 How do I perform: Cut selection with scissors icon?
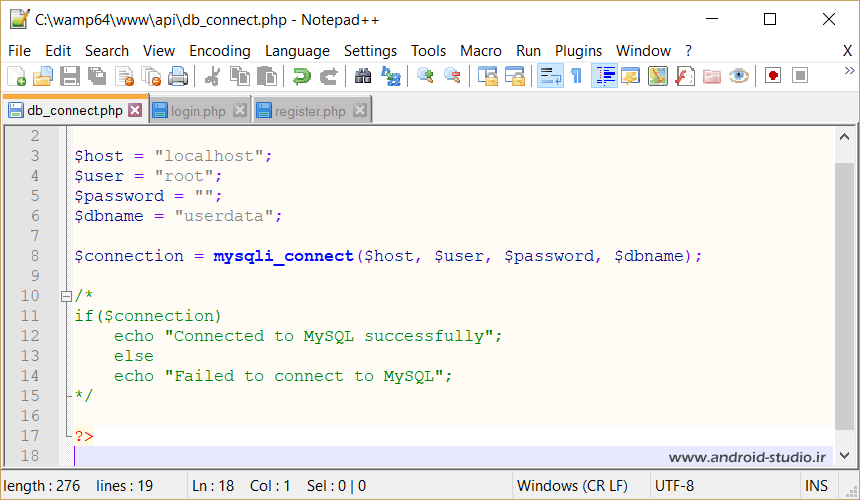212,76
